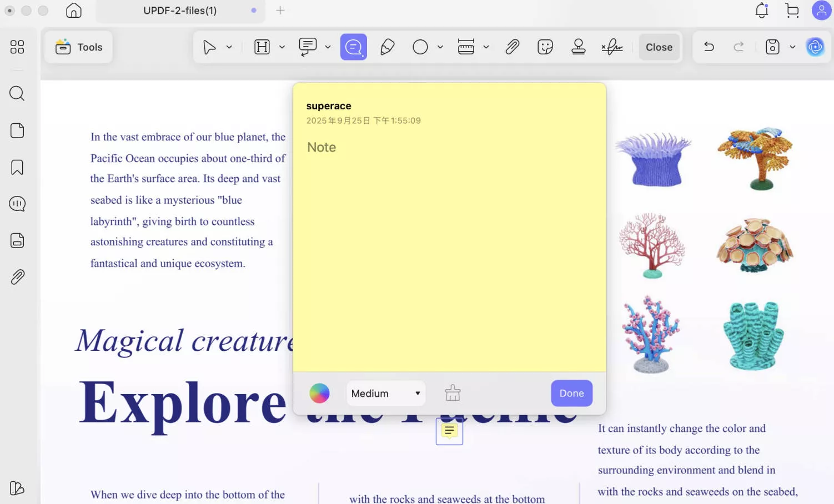Show the bookmarks sidebar panel
Viewport: 834px width, 504px height.
17,167
